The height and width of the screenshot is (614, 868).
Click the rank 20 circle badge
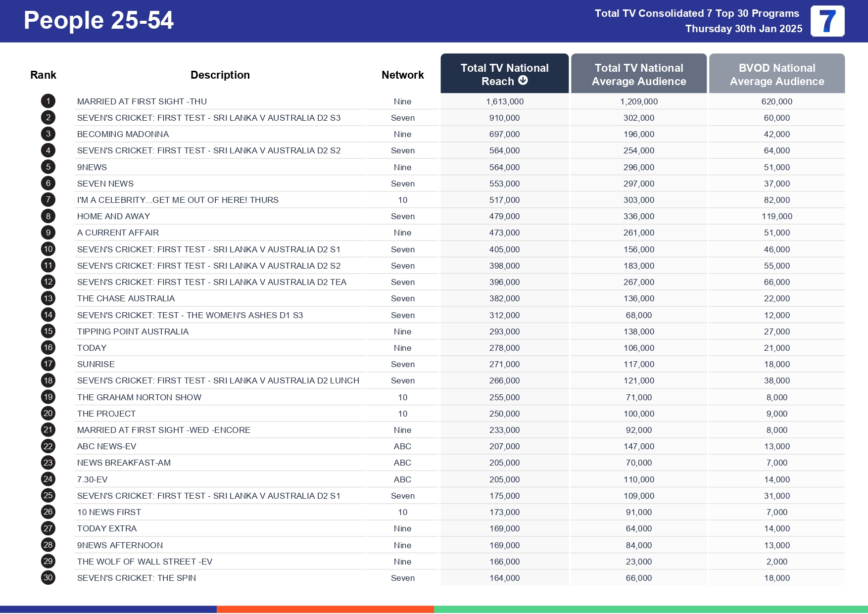[48, 413]
